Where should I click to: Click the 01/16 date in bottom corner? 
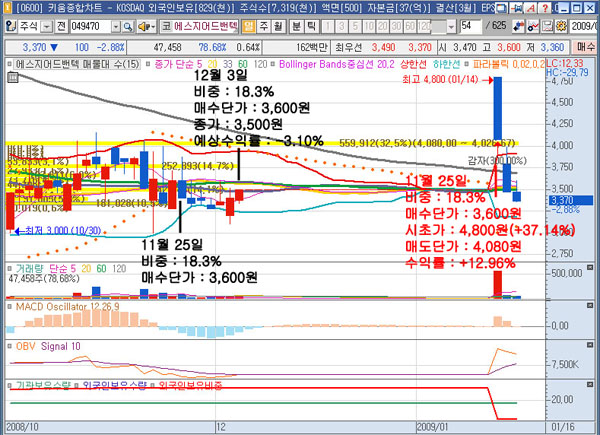562,427
